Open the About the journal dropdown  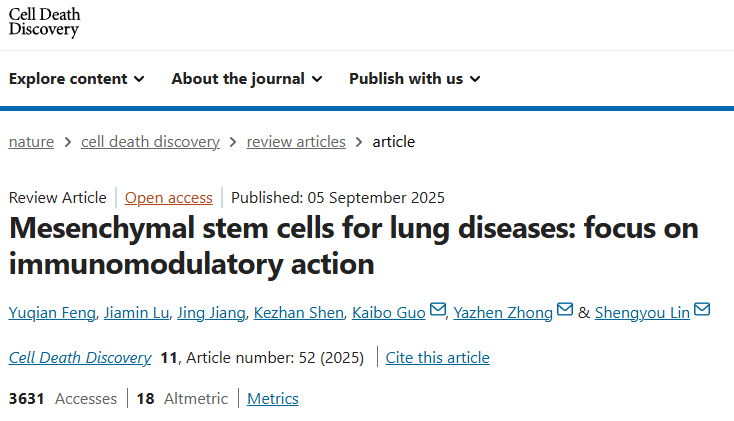tap(247, 79)
